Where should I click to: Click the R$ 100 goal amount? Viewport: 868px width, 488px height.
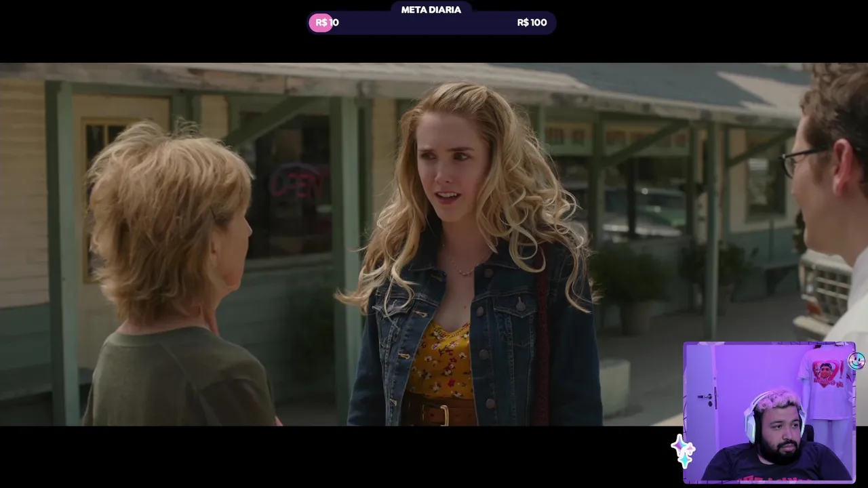click(x=532, y=22)
